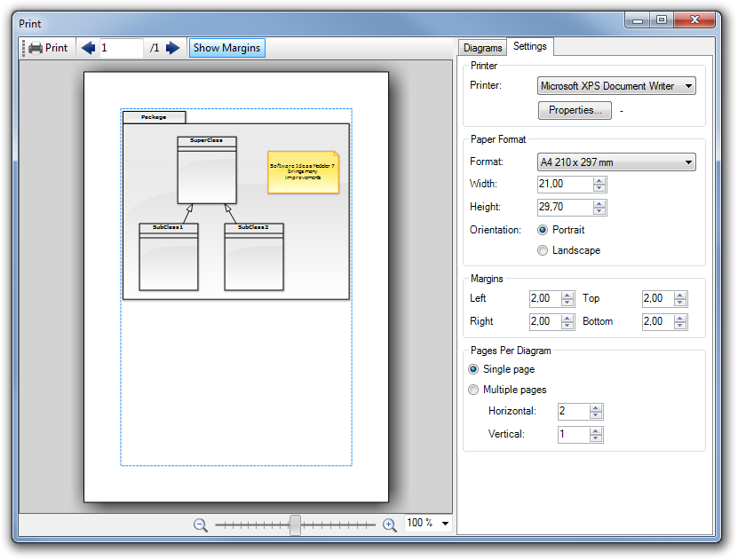The width and height of the screenshot is (738, 560).
Task: Click the Width value field
Action: (565, 184)
